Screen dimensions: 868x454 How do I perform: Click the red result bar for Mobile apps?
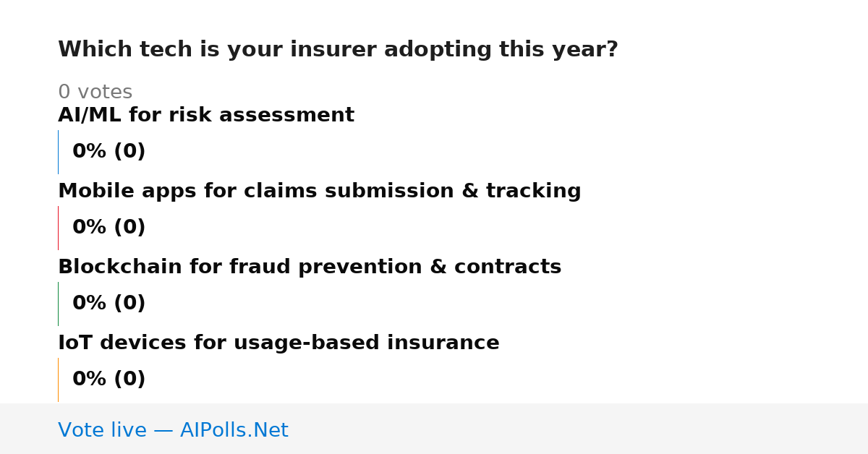point(58,228)
